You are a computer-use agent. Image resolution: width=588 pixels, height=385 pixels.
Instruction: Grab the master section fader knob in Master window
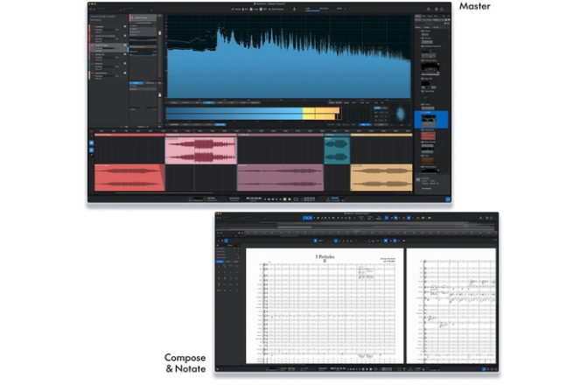[x=160, y=94]
